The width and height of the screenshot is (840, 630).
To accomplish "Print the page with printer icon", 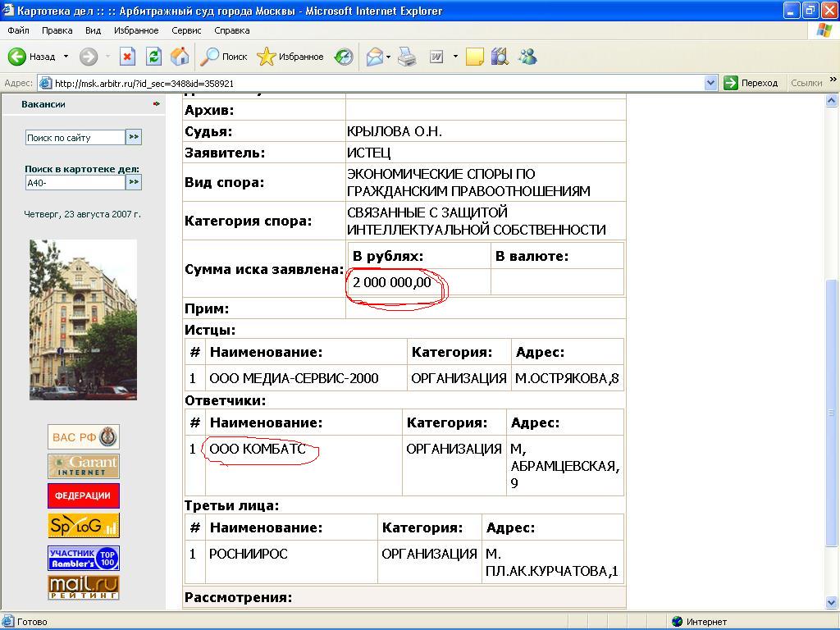I will coord(407,57).
